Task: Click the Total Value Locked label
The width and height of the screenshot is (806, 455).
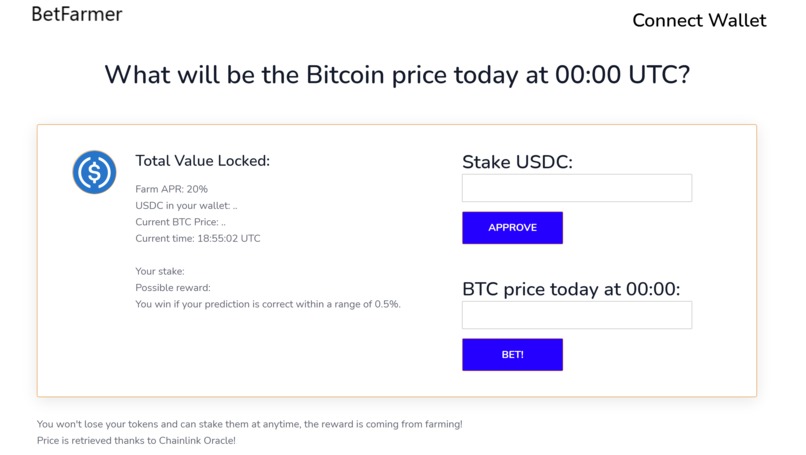Action: [203, 161]
